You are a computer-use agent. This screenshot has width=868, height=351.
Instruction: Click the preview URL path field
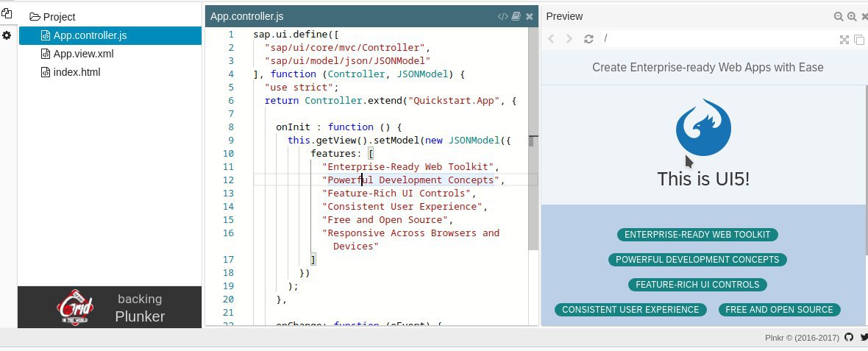pyautogui.click(x=717, y=38)
